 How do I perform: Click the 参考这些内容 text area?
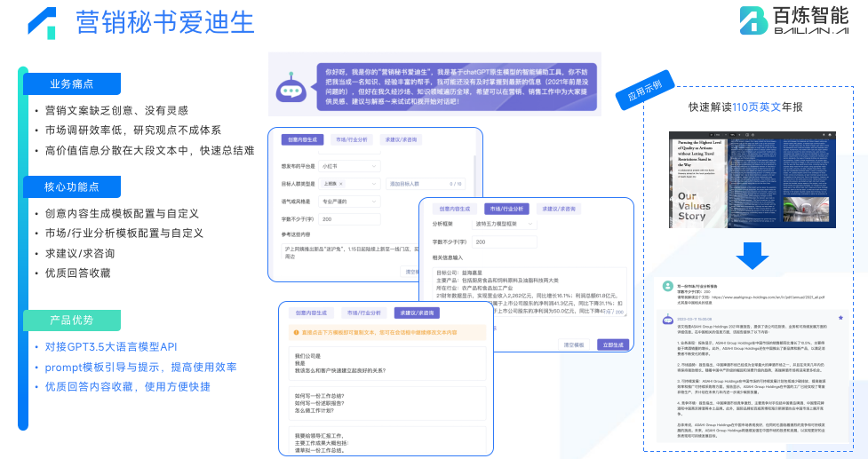(x=351, y=253)
